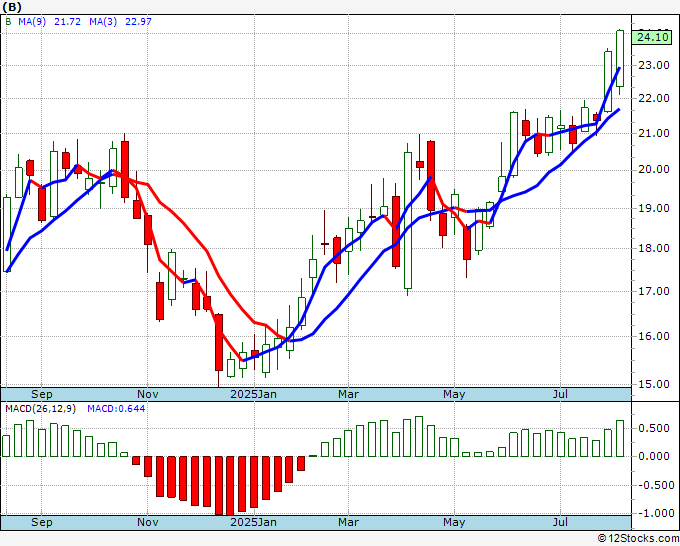680x546 pixels.
Task: Click the 22.00 price axis label
Action: pyautogui.click(x=654, y=98)
